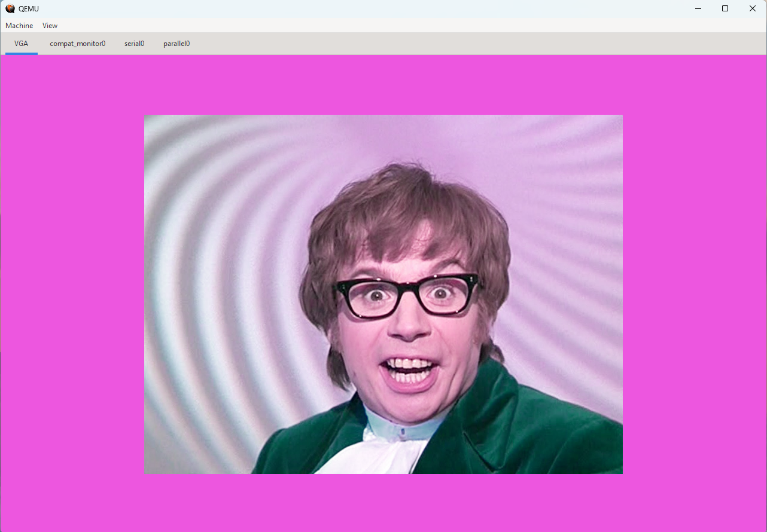Image resolution: width=767 pixels, height=532 pixels.
Task: Maximize the QEMU window
Action: click(x=725, y=8)
